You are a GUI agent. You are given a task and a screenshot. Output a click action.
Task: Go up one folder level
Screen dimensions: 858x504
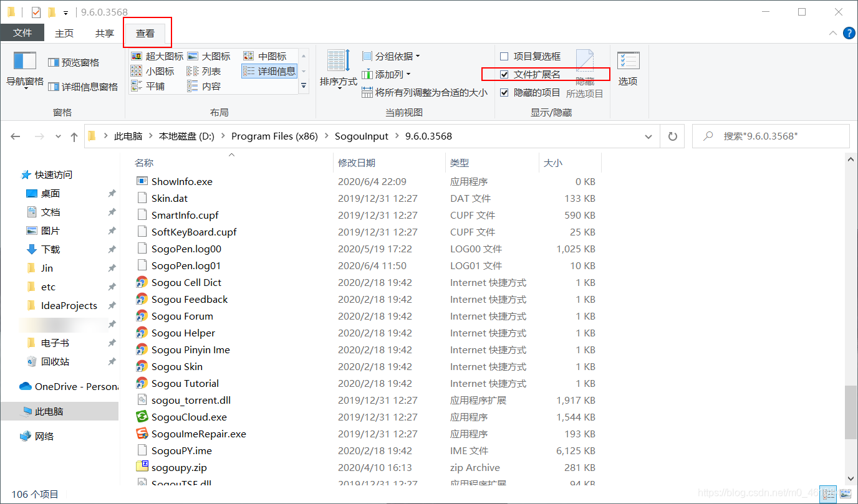74,136
